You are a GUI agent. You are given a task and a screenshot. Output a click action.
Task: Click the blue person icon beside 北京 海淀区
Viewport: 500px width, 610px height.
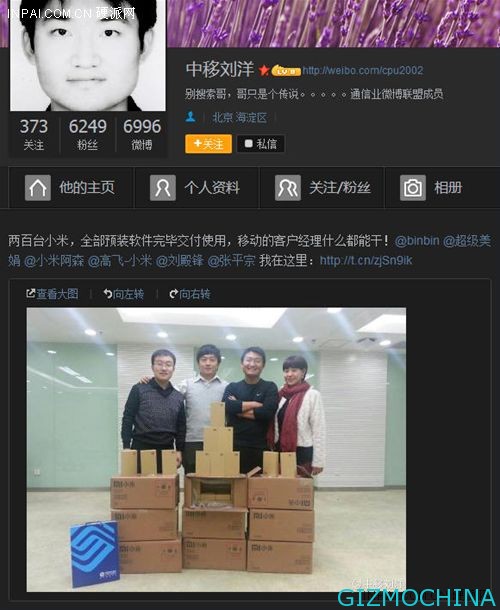[191, 116]
